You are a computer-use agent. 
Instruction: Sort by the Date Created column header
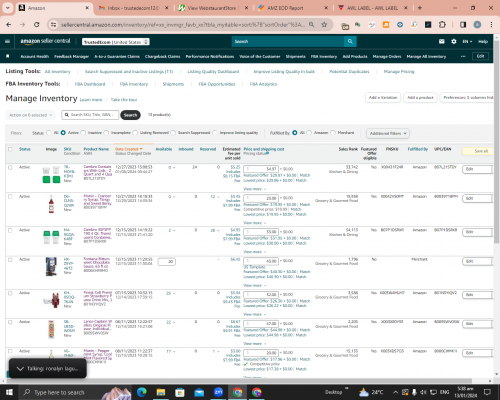129,149
